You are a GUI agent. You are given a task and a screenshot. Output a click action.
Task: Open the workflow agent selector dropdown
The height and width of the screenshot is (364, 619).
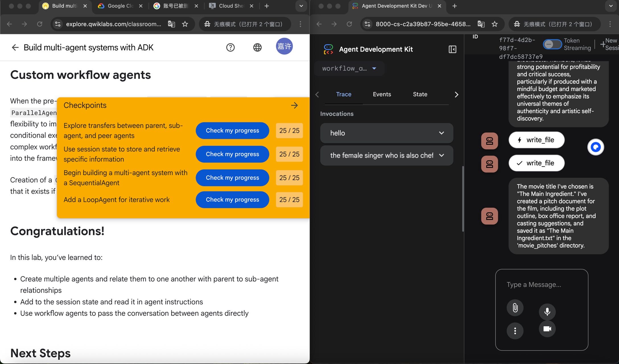(x=349, y=69)
